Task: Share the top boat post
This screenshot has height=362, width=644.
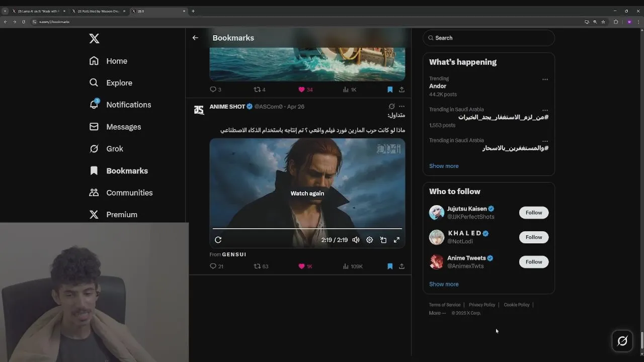Action: tap(401, 89)
